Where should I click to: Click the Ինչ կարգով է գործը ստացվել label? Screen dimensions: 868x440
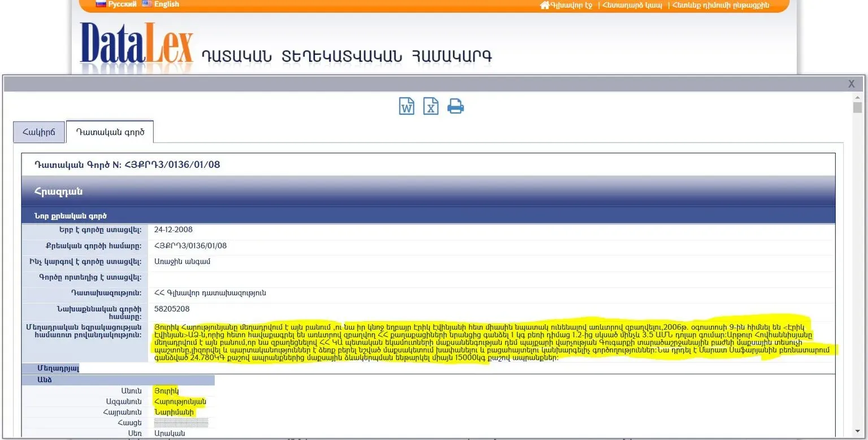coord(85,261)
